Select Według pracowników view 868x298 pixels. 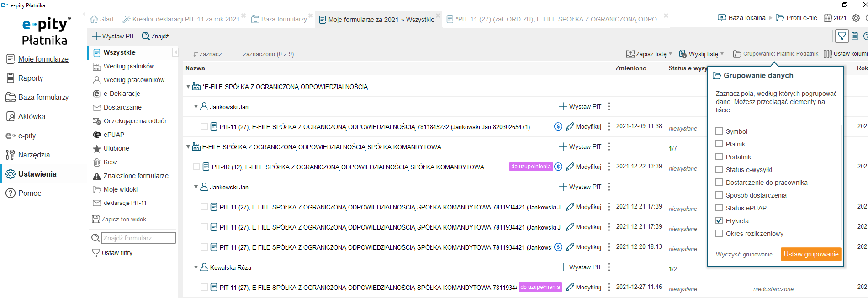pos(129,80)
